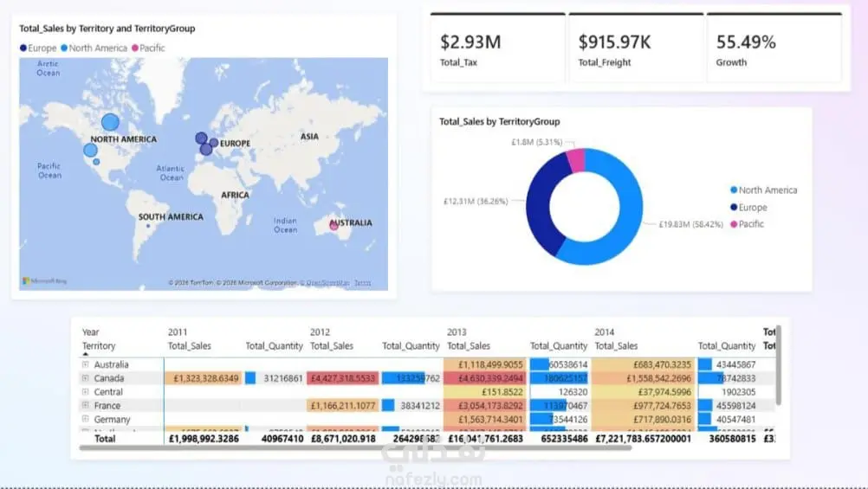The width and height of the screenshot is (868, 489).
Task: Select Australia 2014 quantity cell 43445867
Action: 727,364
